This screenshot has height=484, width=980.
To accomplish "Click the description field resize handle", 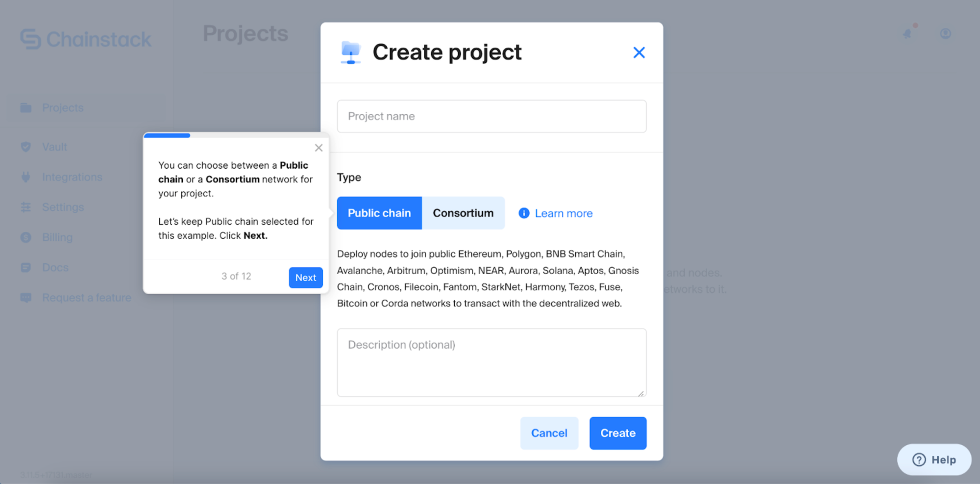I will (641, 393).
